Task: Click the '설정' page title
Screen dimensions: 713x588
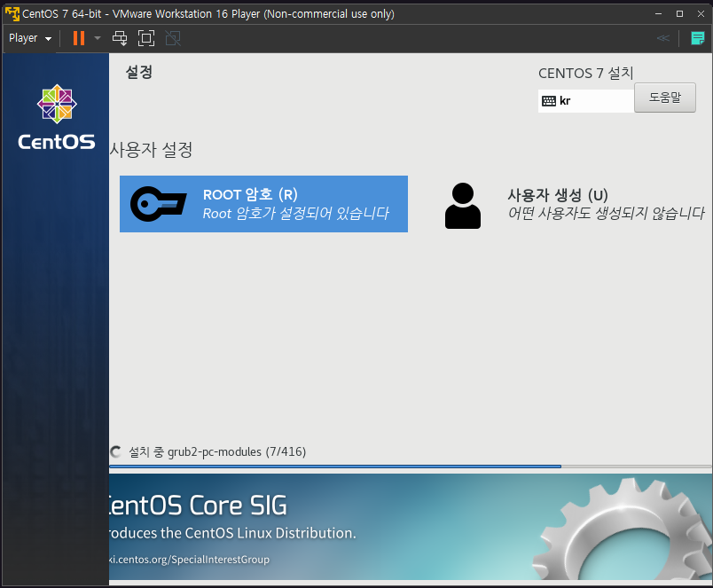Action: 139,72
